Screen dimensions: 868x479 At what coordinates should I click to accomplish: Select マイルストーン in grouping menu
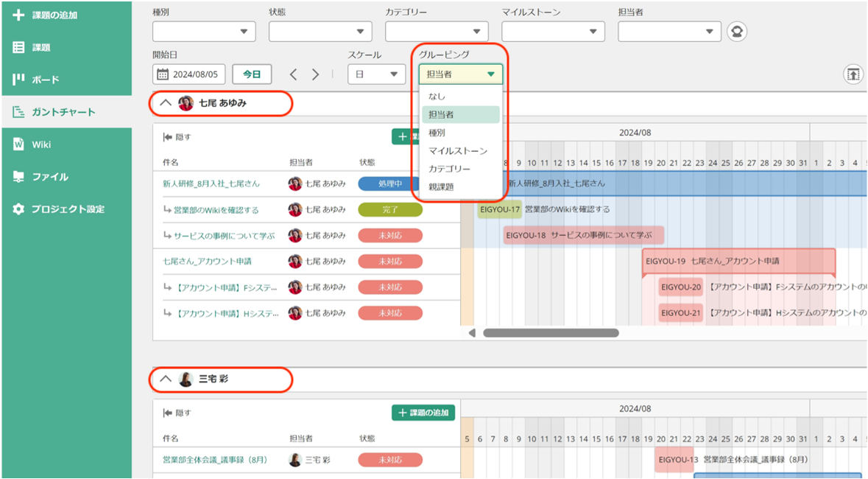458,151
